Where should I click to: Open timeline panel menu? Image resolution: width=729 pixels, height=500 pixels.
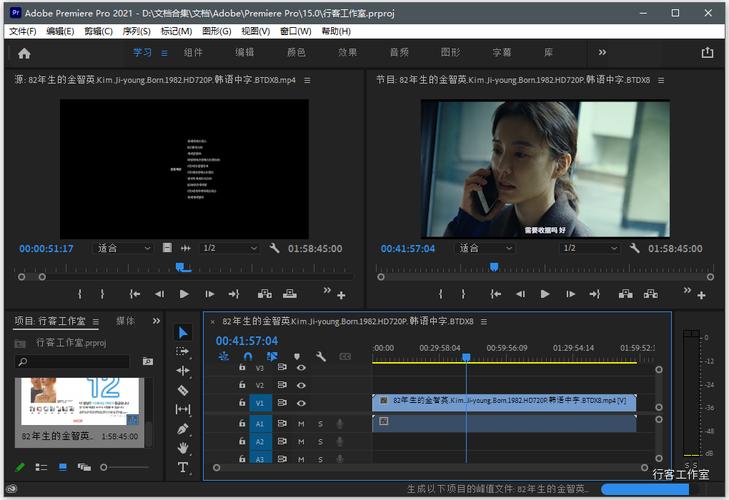click(484, 321)
